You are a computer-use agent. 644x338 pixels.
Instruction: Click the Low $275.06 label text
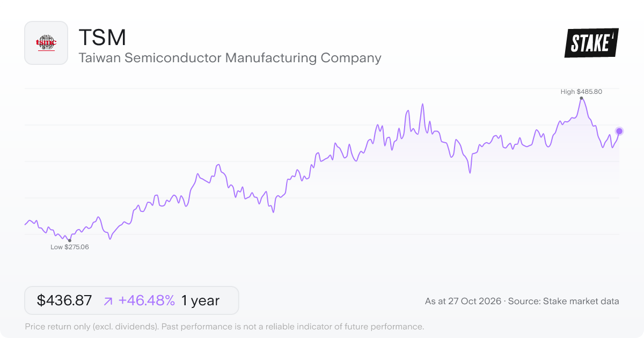click(69, 247)
